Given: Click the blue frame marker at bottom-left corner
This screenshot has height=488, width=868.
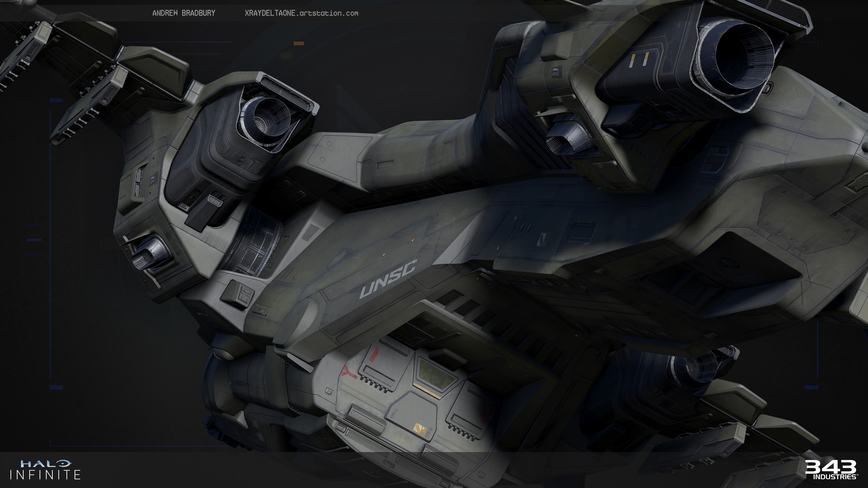Looking at the screenshot, I should click(x=56, y=387).
